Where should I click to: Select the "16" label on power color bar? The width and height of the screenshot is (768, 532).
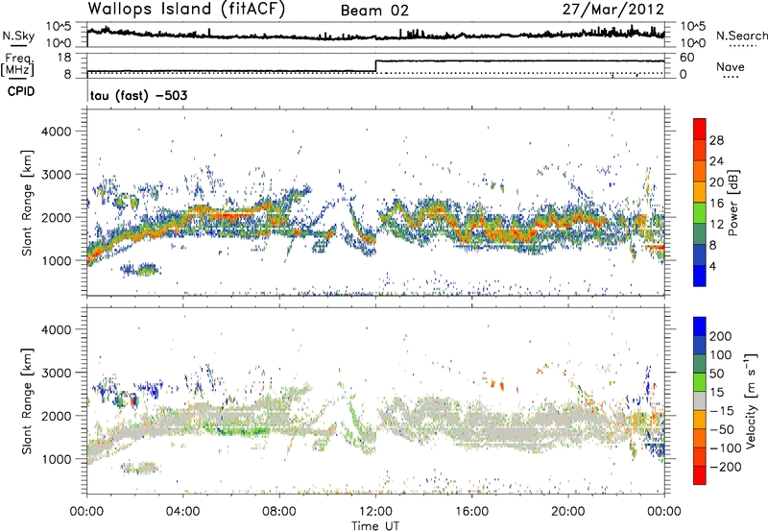coord(716,204)
